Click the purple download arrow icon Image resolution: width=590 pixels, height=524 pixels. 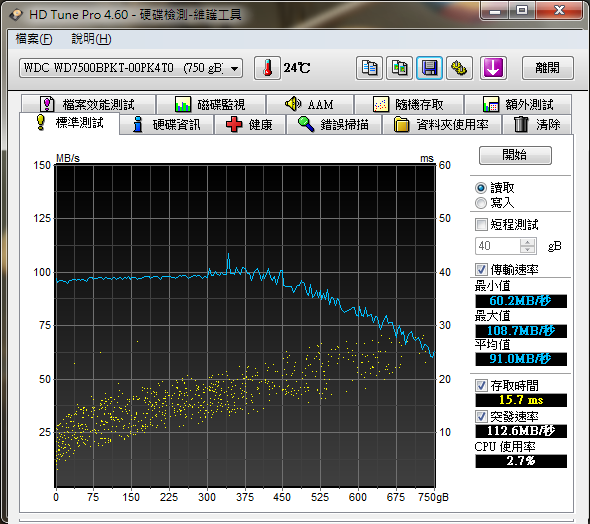493,68
